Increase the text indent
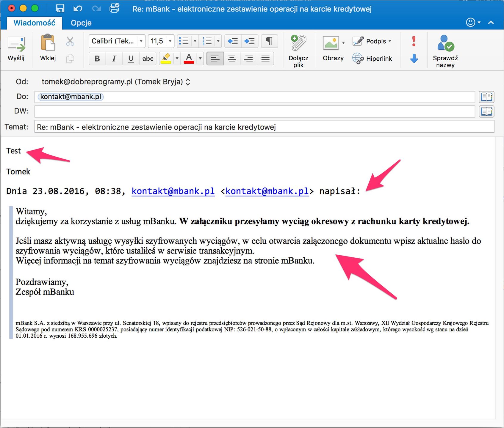This screenshot has width=504, height=428. [250, 41]
